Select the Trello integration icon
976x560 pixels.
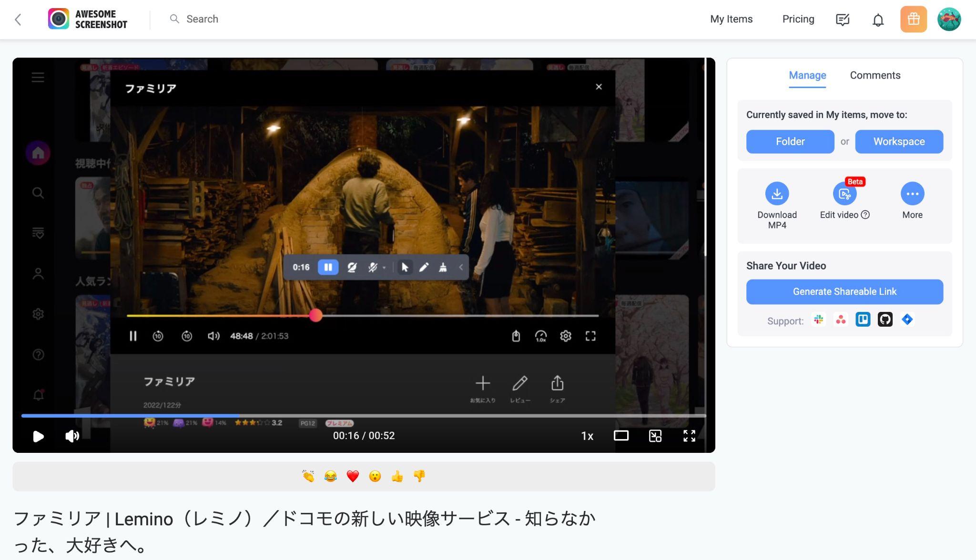point(863,320)
